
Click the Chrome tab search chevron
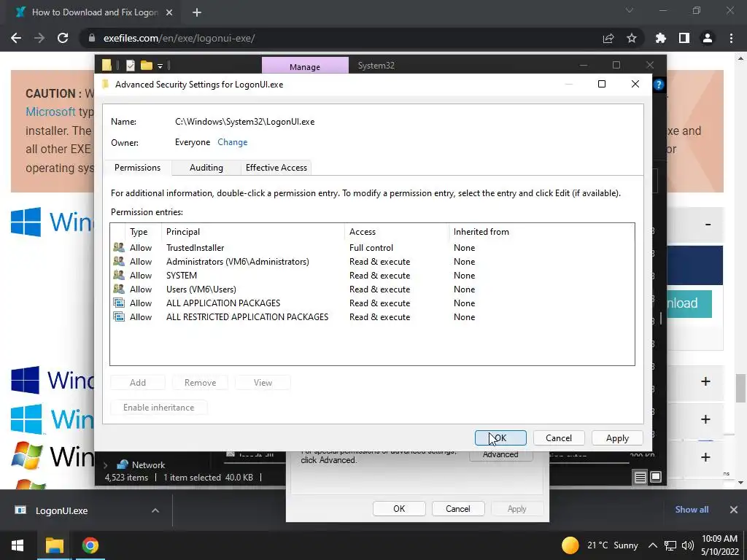tap(630, 10)
